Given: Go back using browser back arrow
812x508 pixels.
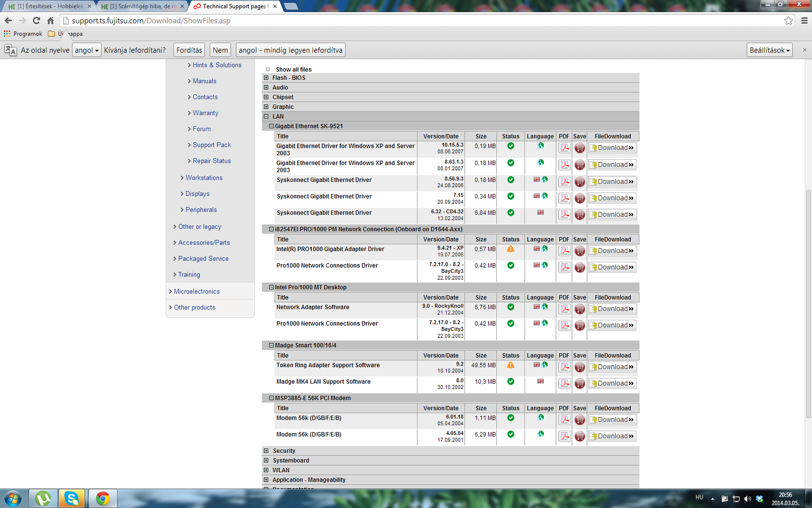Looking at the screenshot, I should tap(8, 20).
